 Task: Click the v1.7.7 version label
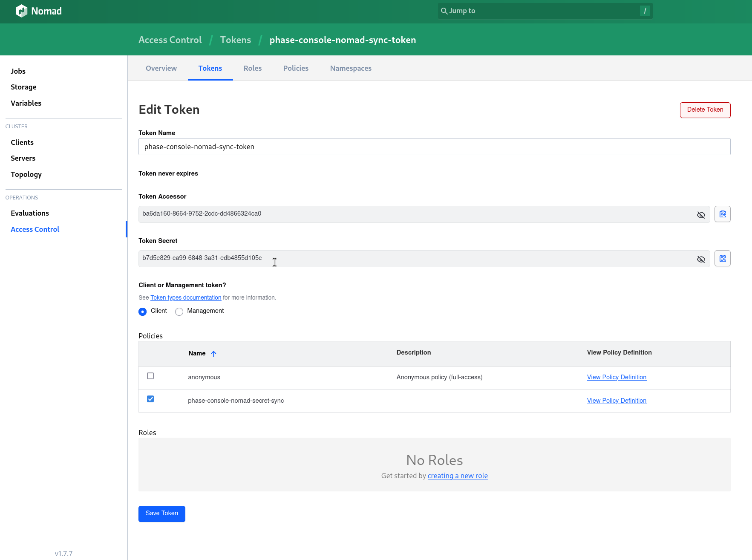(x=63, y=554)
